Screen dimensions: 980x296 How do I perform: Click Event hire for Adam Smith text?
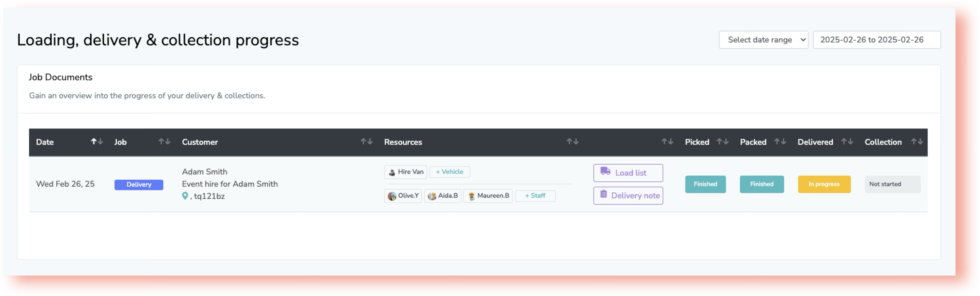click(230, 184)
